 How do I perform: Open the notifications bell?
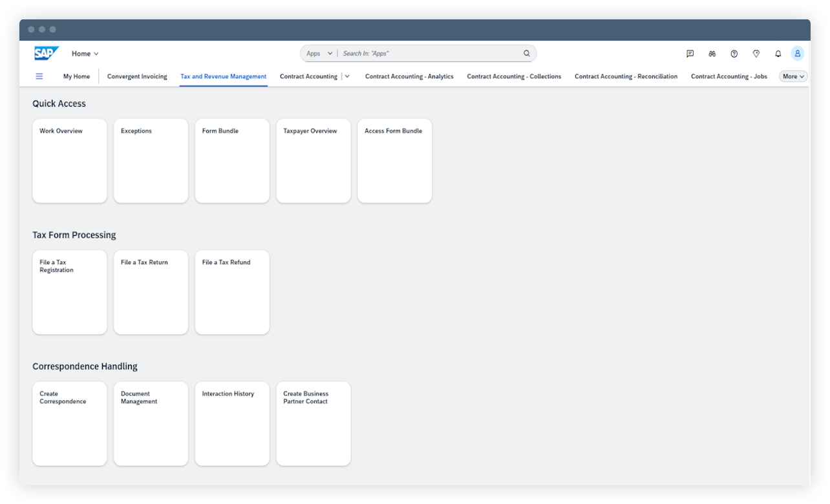pos(778,54)
